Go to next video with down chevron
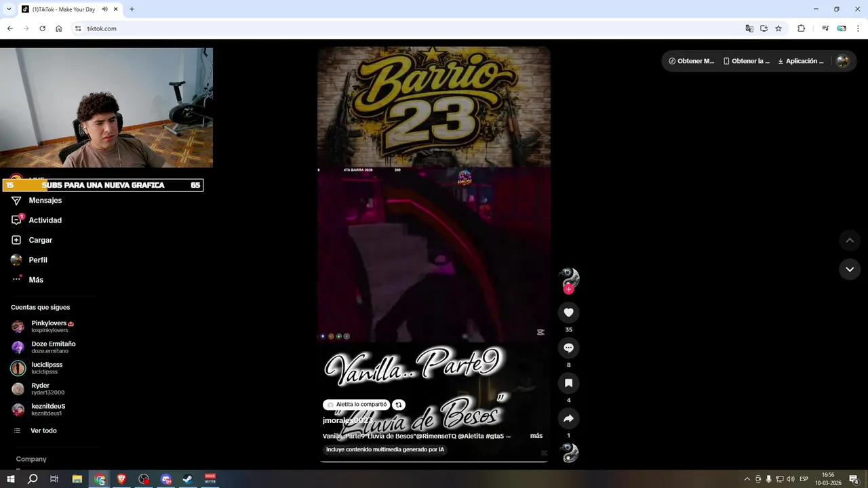Screen dimensions: 868x488 click(850, 269)
